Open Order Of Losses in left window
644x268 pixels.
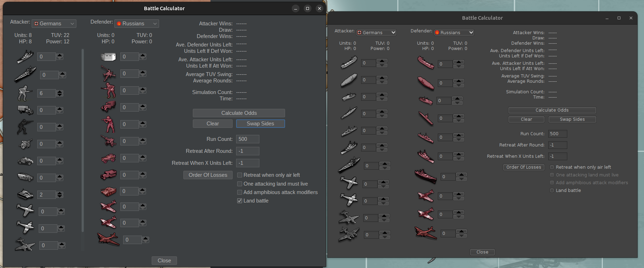coord(208,175)
